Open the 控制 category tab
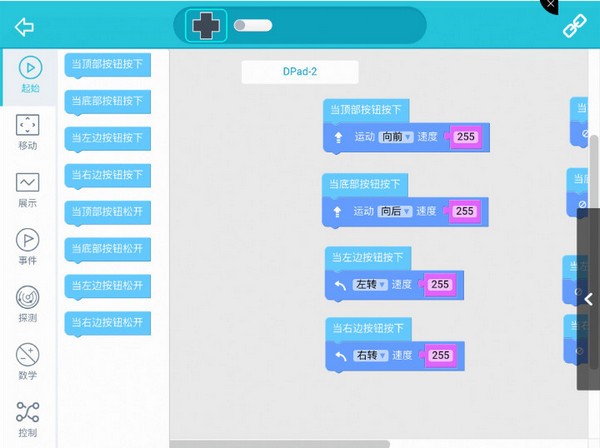This screenshot has height=448, width=600. [x=28, y=419]
